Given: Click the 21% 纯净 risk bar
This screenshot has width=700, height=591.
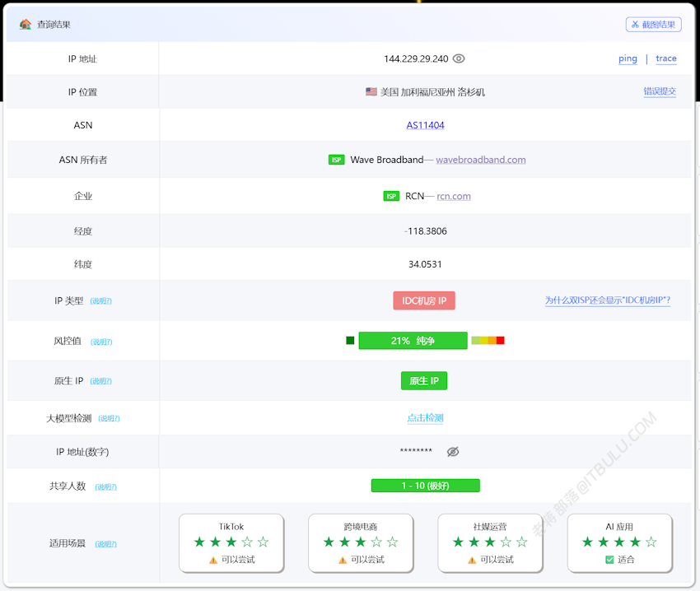Looking at the screenshot, I should pos(413,341).
